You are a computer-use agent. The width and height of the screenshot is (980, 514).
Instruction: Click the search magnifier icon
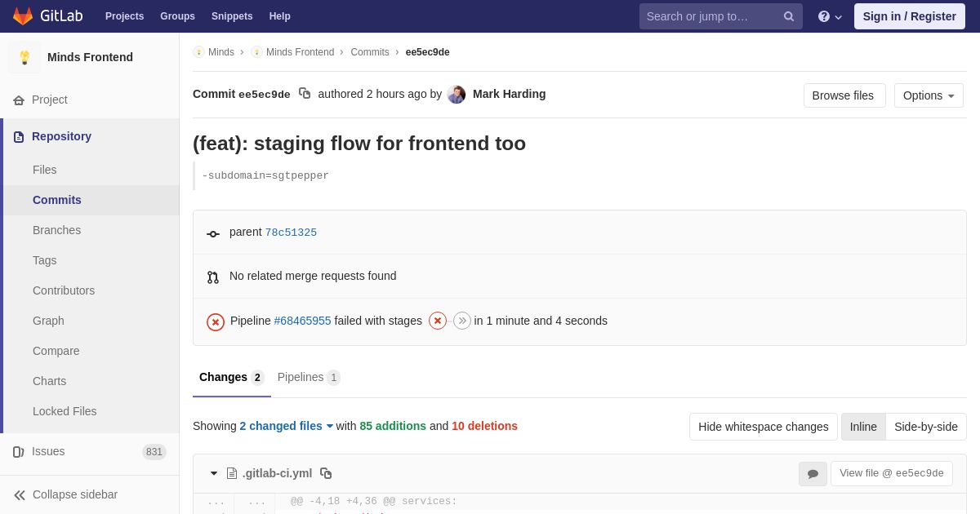click(x=789, y=16)
